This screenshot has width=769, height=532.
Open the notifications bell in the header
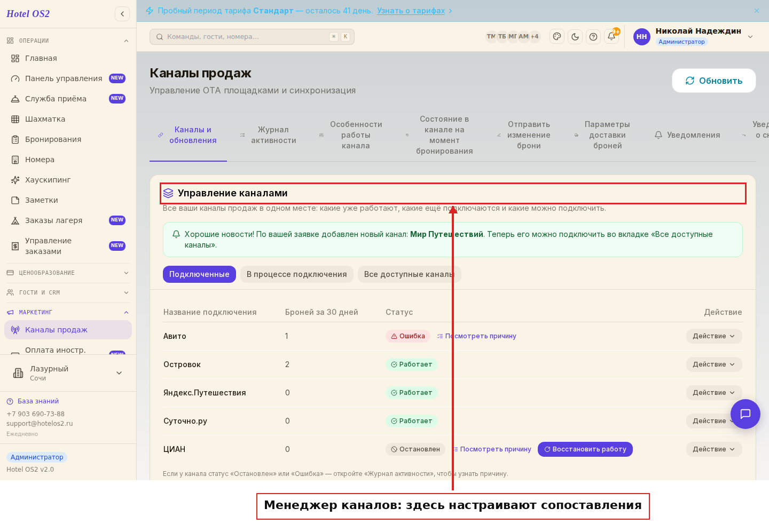(x=611, y=36)
